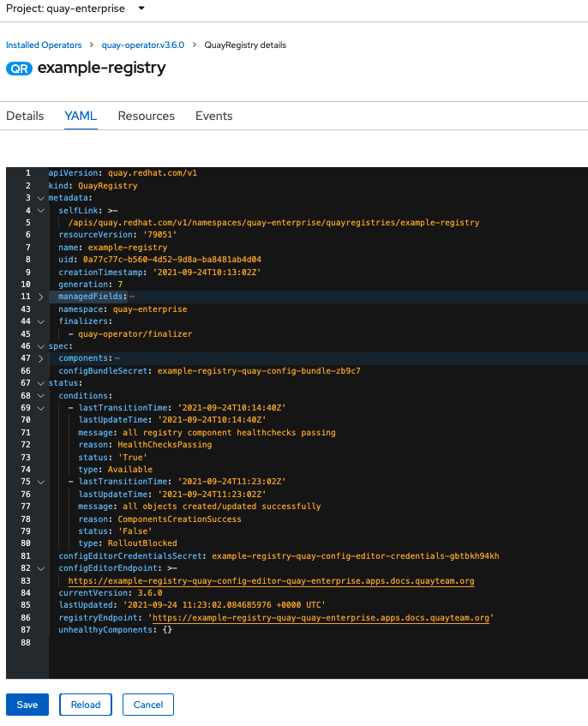
Task: Expand the folded managedFields section
Action: [x=40, y=297]
